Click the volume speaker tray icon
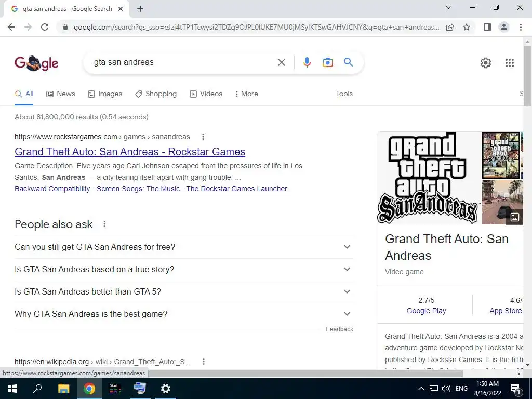This screenshot has width=532, height=399. point(446,389)
